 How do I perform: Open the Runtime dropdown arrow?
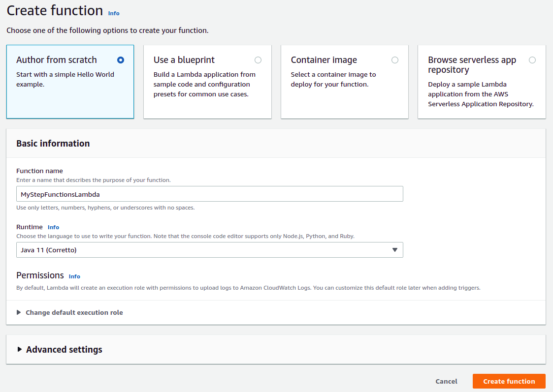point(394,250)
